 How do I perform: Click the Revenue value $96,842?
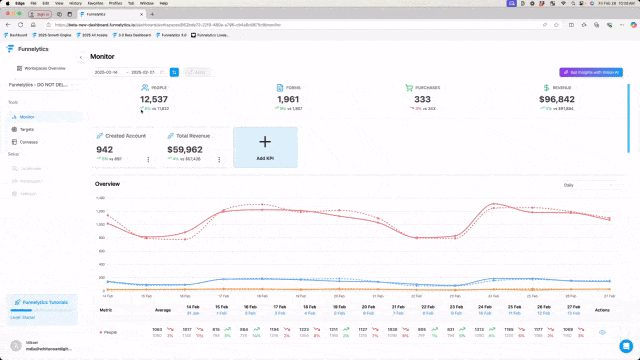[x=557, y=99]
